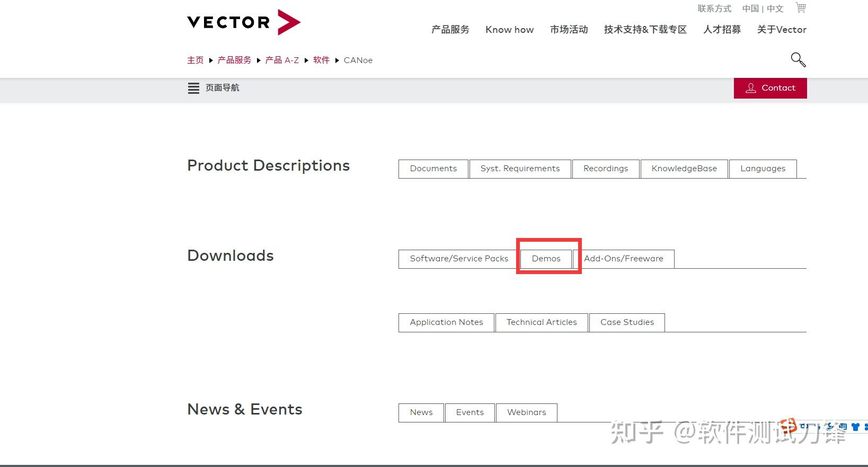
Task: Click 软件 breadcrumb link
Action: pyautogui.click(x=322, y=60)
